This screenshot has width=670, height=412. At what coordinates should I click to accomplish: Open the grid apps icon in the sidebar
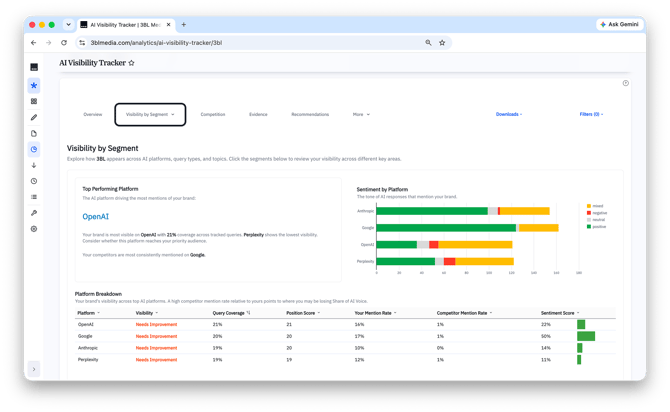[x=34, y=101]
